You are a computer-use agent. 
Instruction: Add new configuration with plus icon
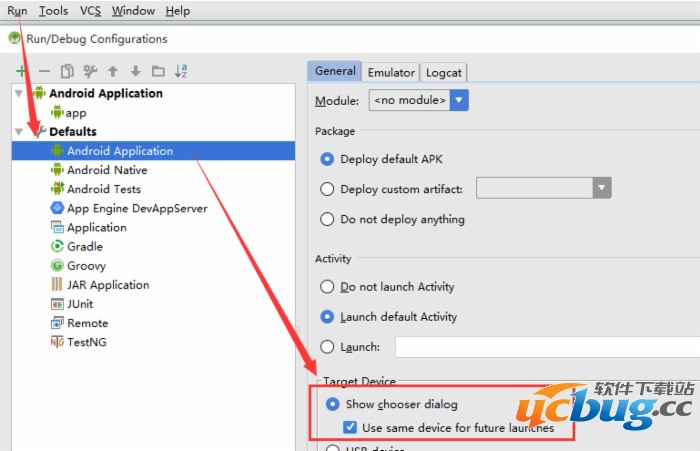21,71
